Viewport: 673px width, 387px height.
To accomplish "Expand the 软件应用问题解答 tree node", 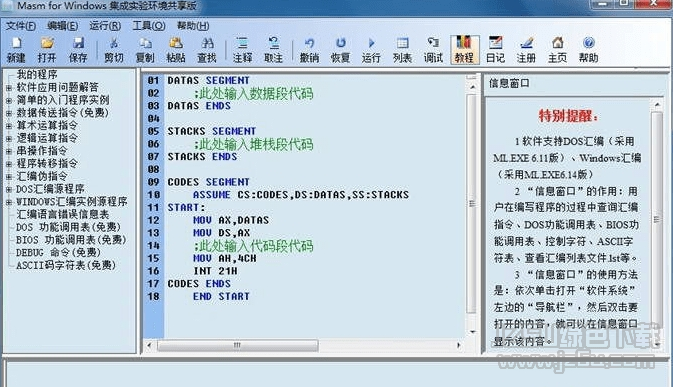I will [9, 88].
